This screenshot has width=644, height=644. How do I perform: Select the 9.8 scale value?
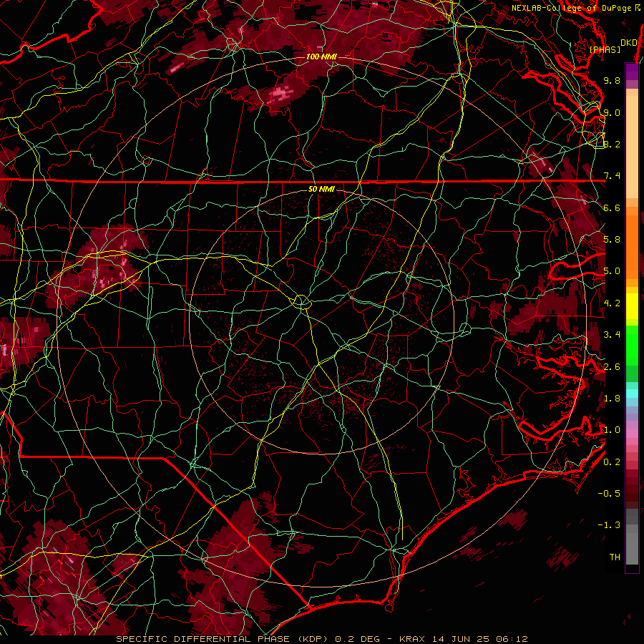pyautogui.click(x=612, y=80)
